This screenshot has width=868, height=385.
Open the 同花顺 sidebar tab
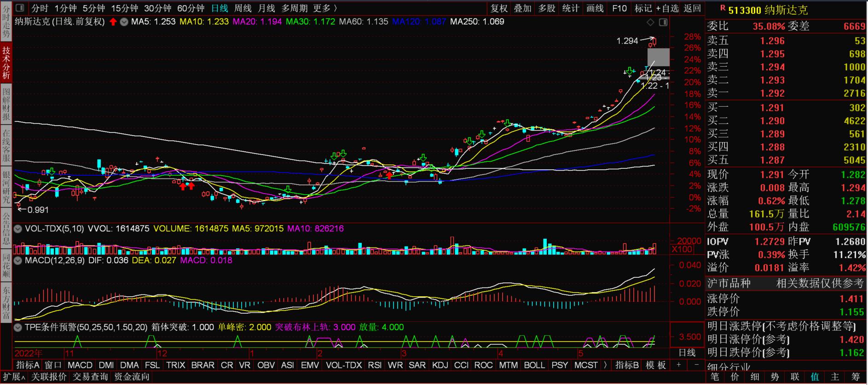point(6,265)
